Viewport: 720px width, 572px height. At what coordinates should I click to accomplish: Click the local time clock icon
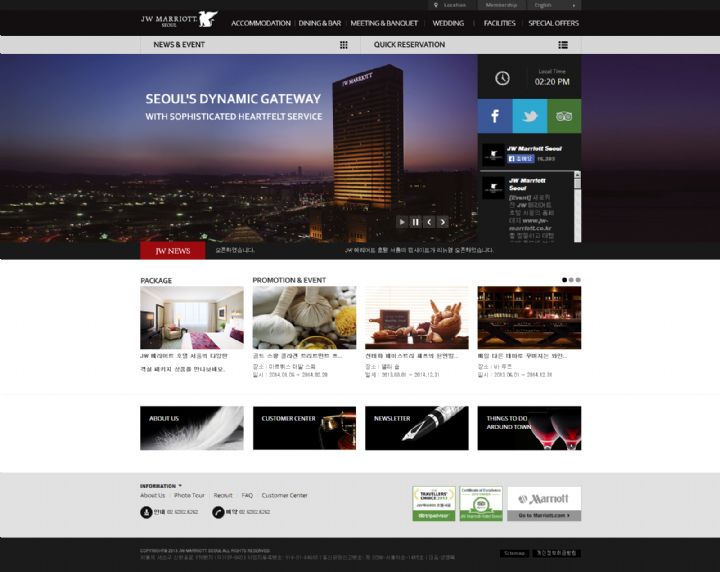click(x=502, y=78)
